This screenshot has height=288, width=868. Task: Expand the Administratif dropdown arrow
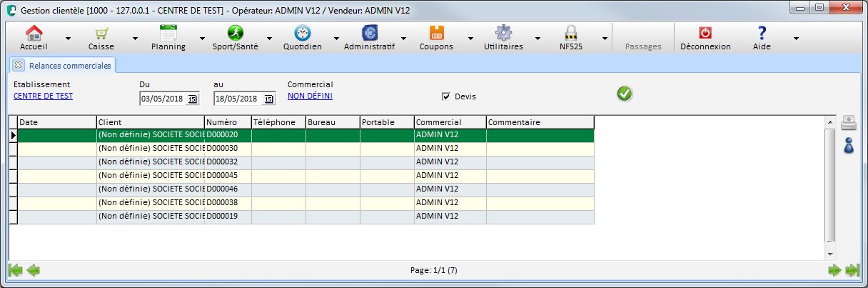(404, 39)
